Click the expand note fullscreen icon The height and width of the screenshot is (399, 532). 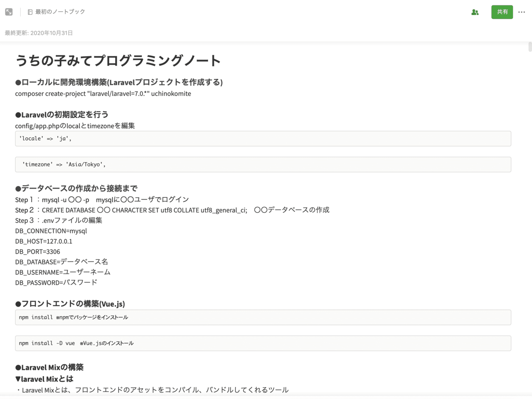click(9, 12)
